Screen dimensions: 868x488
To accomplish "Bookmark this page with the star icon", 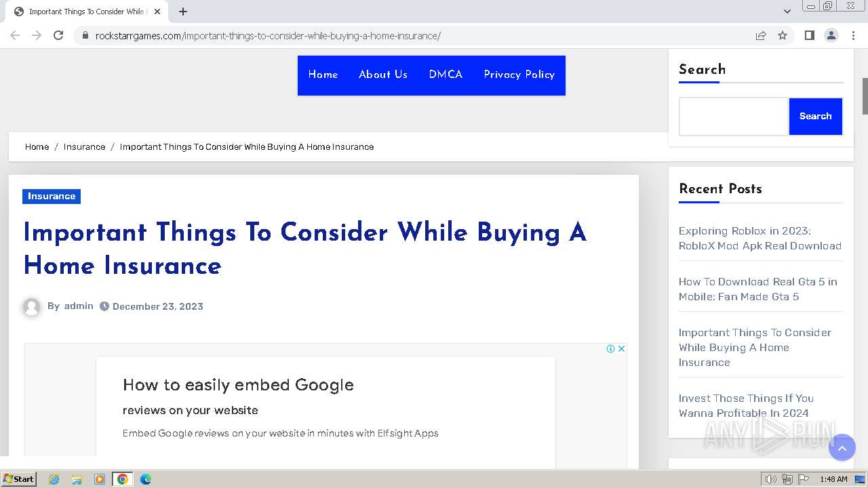I will click(783, 35).
